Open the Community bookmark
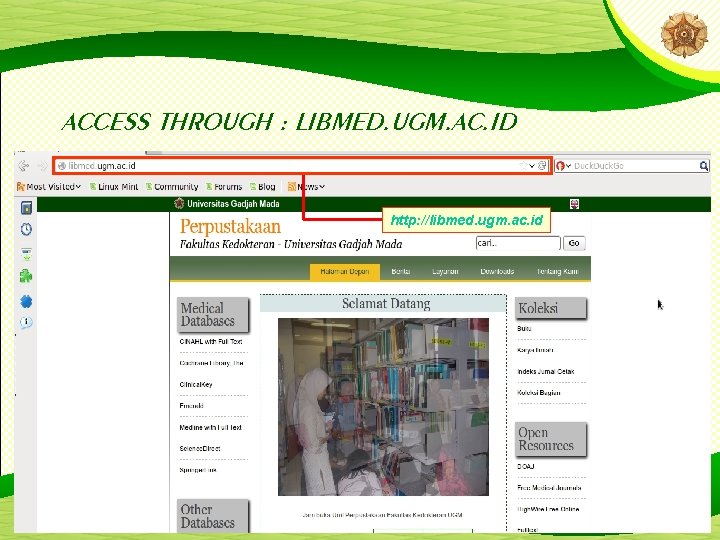 point(172,186)
